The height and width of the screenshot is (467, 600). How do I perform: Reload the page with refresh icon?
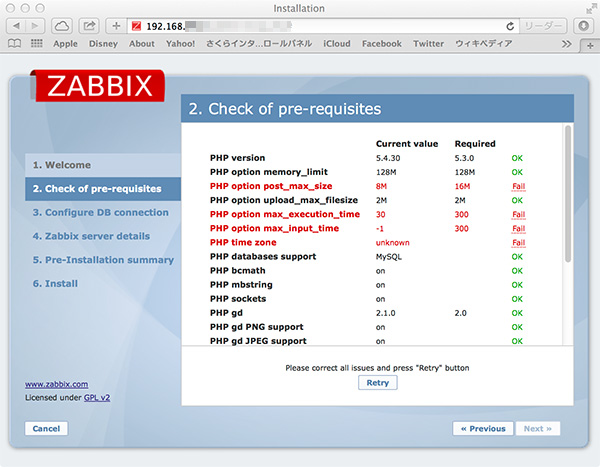pos(511,25)
